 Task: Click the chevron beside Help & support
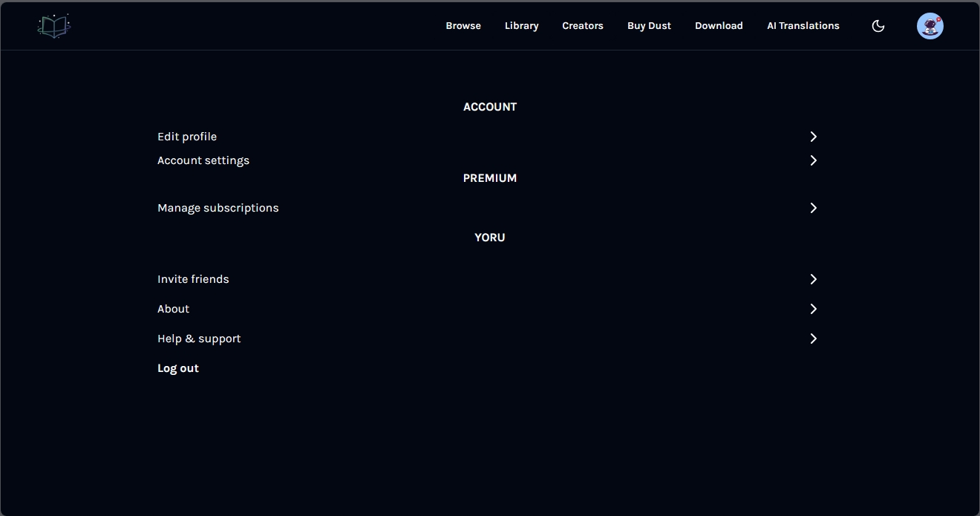pyautogui.click(x=813, y=339)
